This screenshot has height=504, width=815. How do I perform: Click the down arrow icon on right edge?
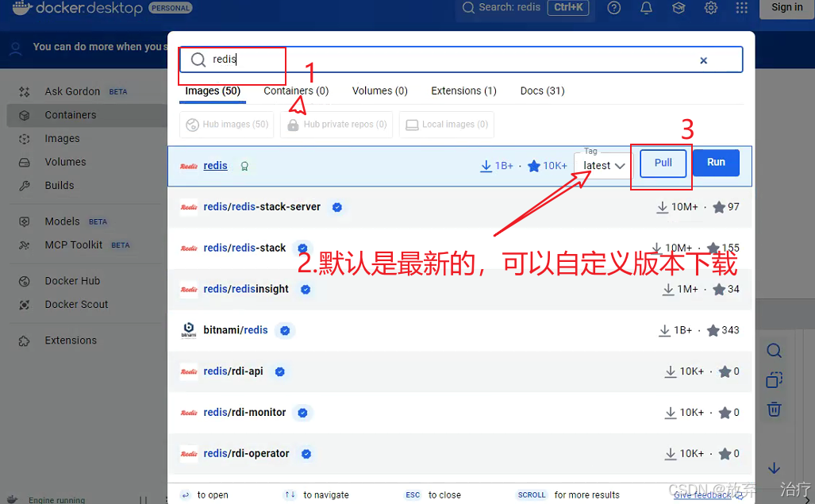click(x=774, y=468)
